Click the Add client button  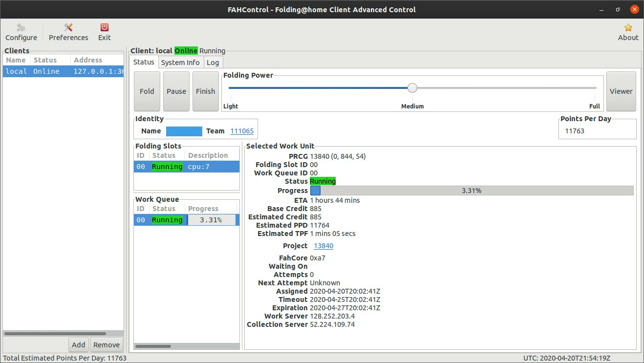(79, 344)
